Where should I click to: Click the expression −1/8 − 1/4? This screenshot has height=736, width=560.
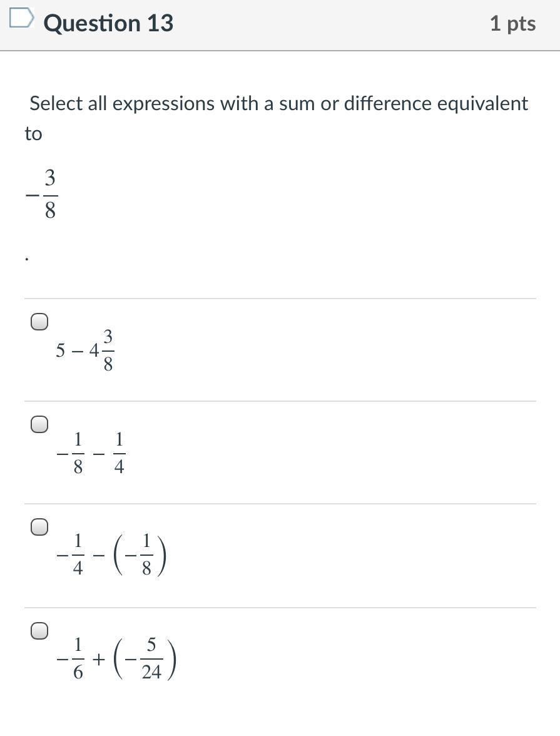point(91,453)
